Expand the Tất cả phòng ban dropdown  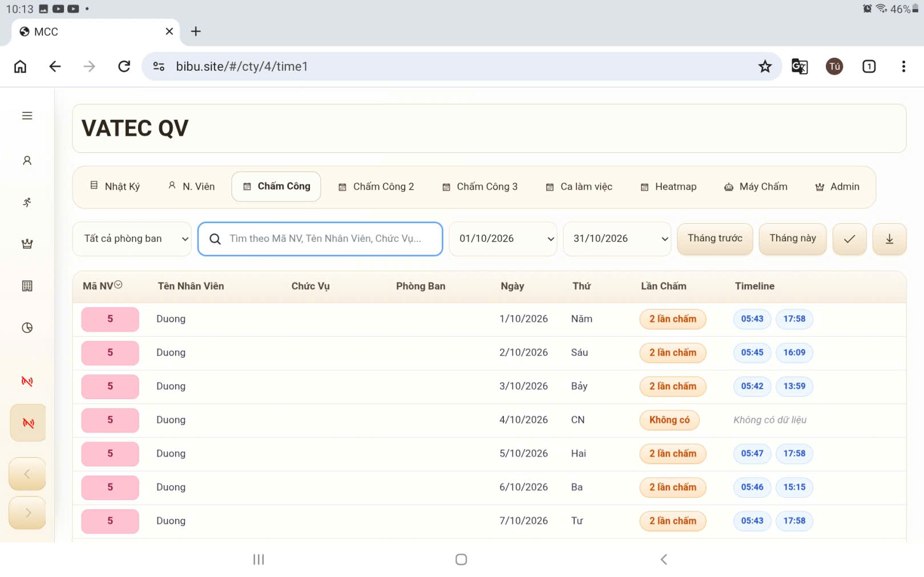132,239
